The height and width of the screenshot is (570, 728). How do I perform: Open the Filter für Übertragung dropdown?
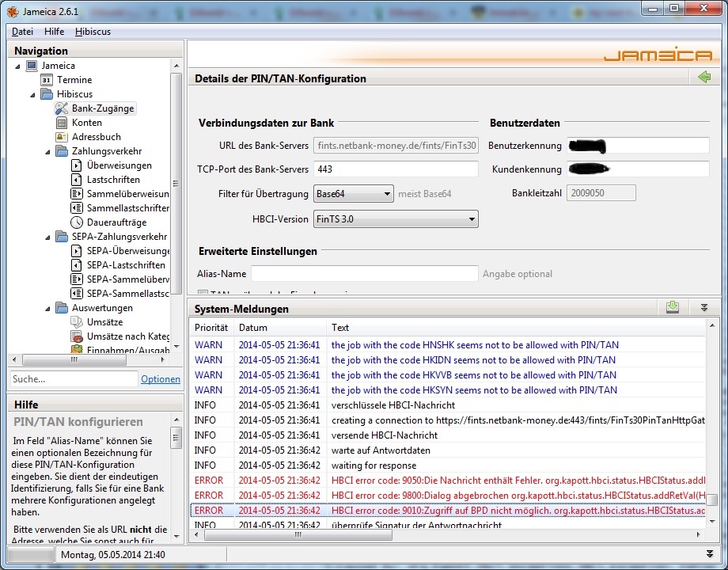pyautogui.click(x=354, y=194)
